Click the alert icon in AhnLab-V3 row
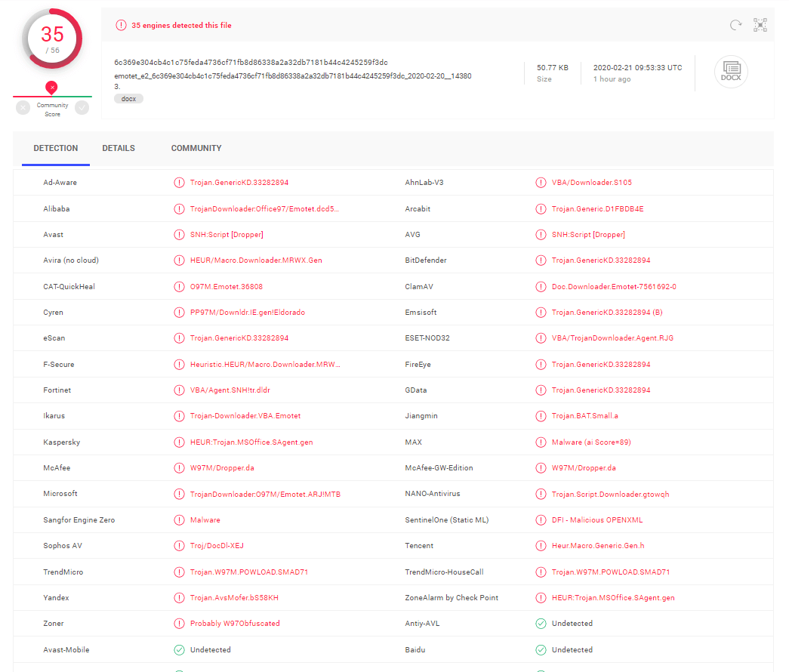The width and height of the screenshot is (789, 672). coord(541,183)
